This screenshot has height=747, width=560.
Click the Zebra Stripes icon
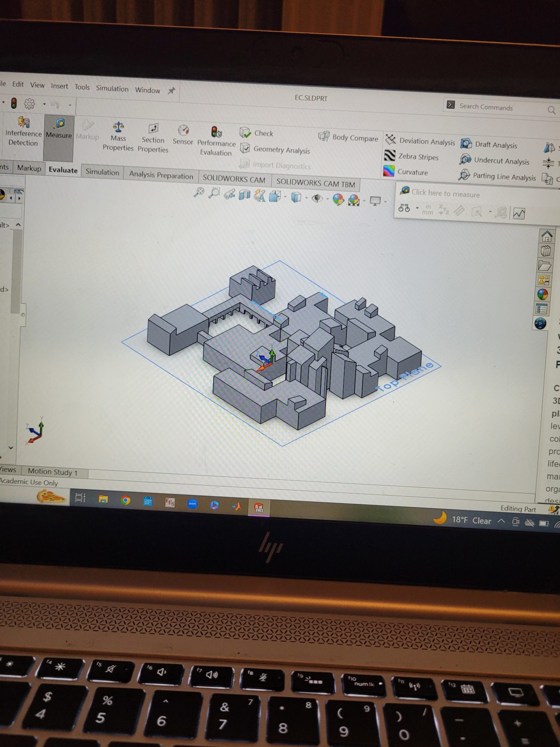389,155
